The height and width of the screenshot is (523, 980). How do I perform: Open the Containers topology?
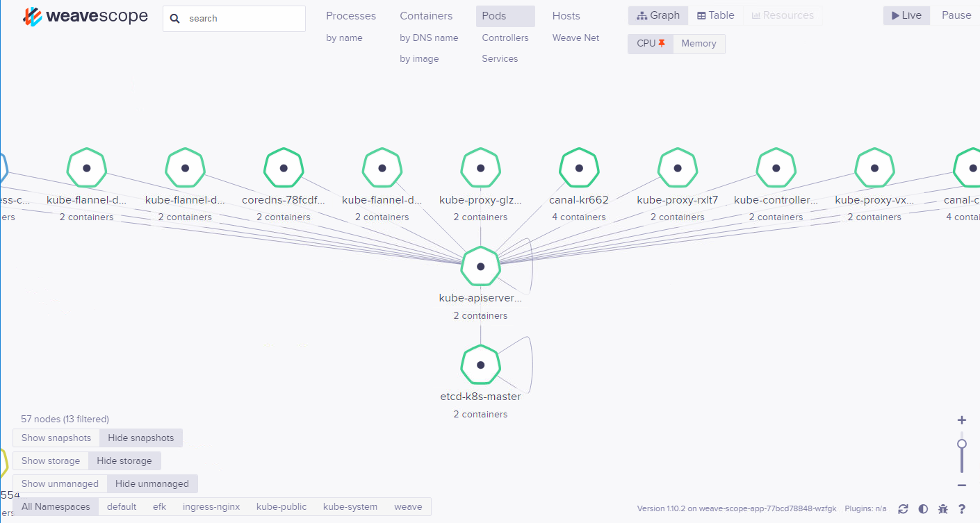pyautogui.click(x=426, y=16)
